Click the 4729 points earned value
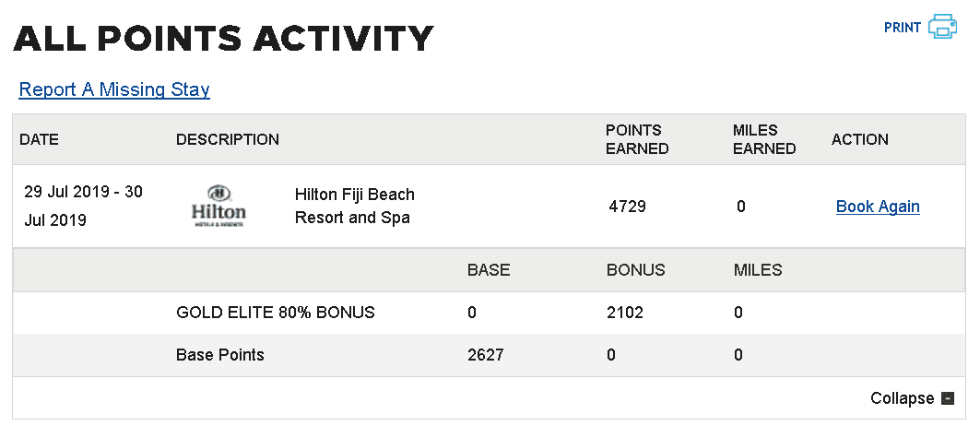Image resolution: width=980 pixels, height=426 pixels. [627, 207]
